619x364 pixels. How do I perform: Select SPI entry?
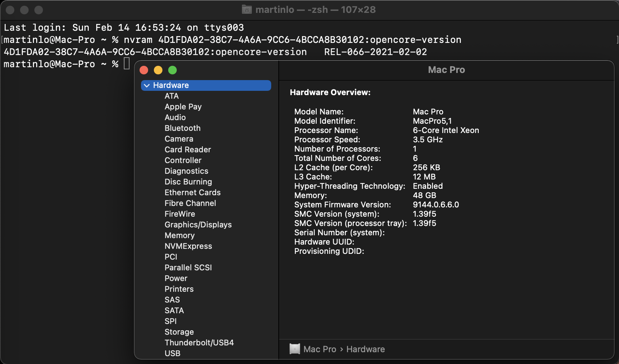pos(170,321)
